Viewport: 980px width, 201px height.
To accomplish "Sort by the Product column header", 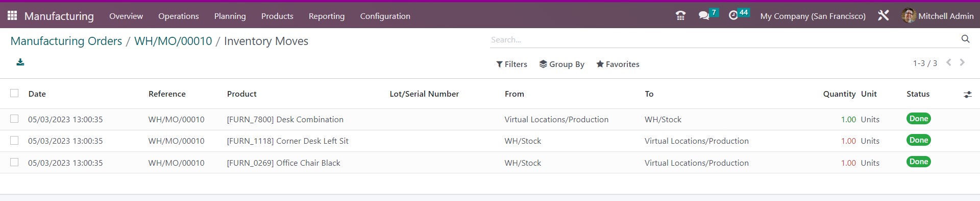I will click(242, 94).
